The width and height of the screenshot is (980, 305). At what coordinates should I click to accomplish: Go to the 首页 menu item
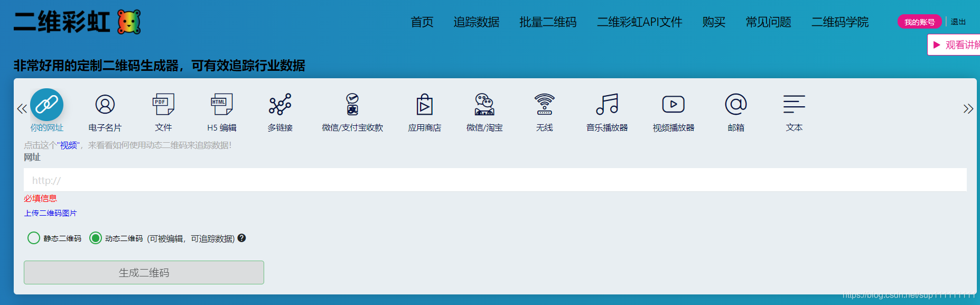point(422,22)
